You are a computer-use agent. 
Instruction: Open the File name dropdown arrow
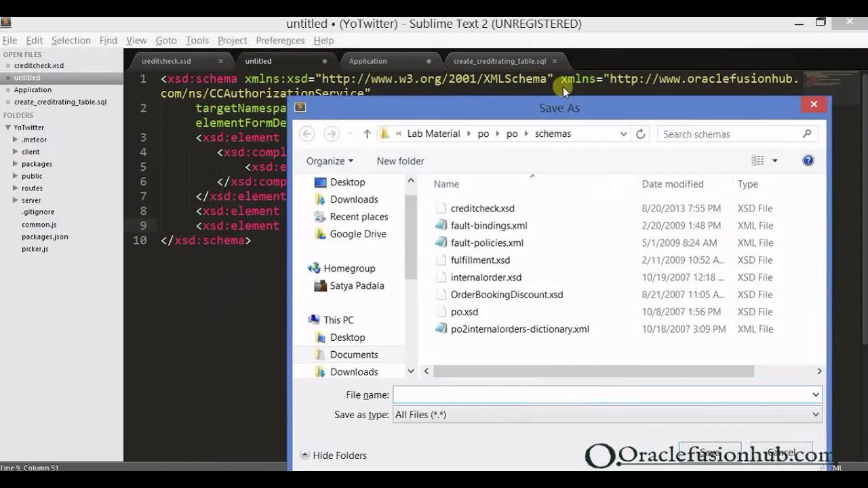pyautogui.click(x=815, y=394)
